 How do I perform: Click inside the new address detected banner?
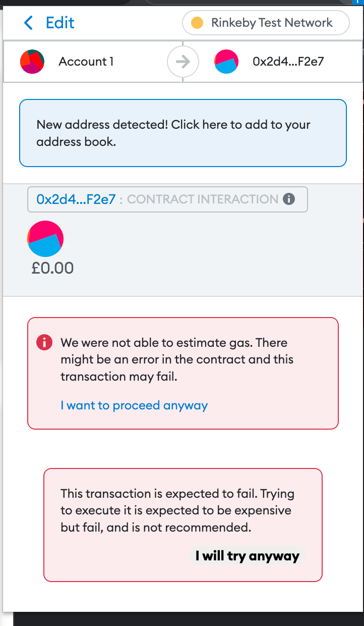pos(183,133)
